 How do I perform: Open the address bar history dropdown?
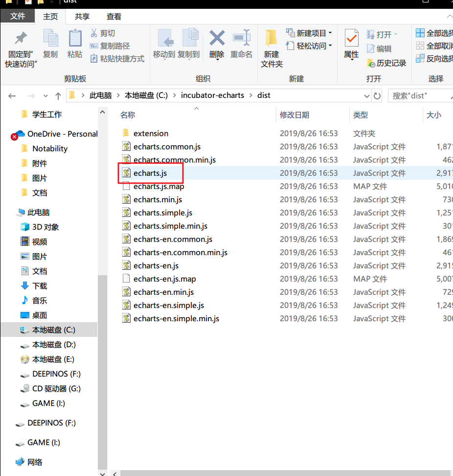coord(366,96)
